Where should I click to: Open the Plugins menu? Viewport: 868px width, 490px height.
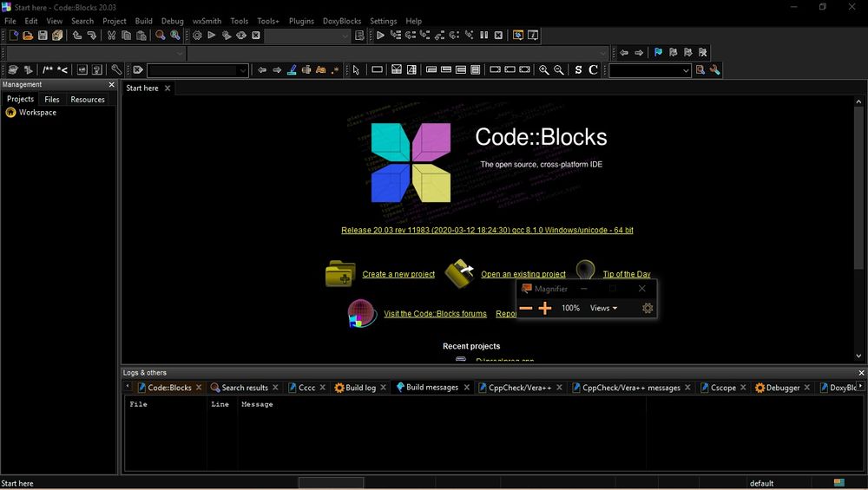tap(301, 21)
